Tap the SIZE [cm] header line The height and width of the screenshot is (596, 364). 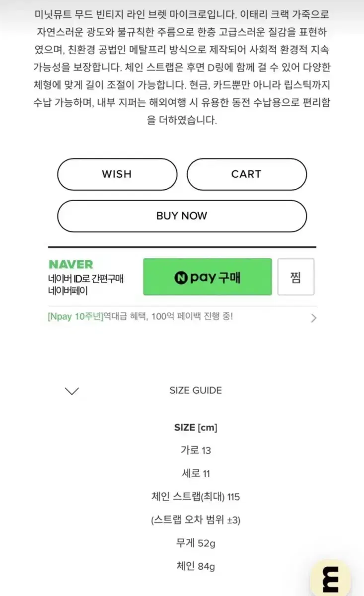[x=196, y=428]
